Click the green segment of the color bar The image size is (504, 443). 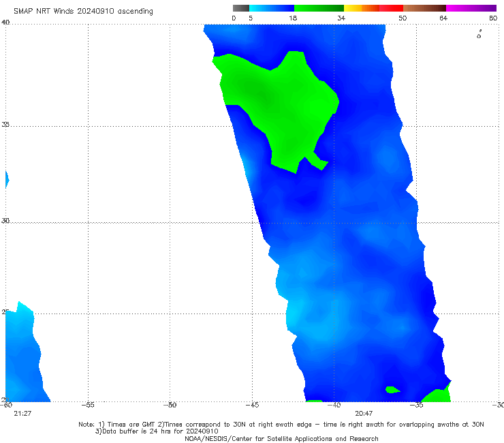coord(319,8)
